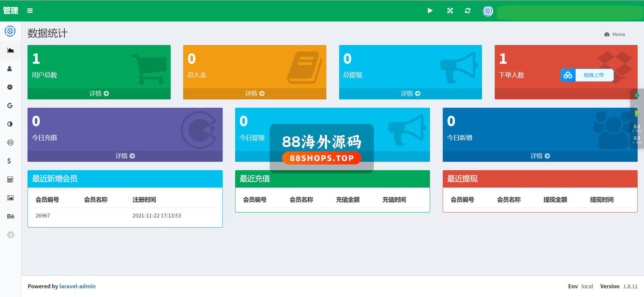The height and width of the screenshot is (297, 644).
Task: Toggle fullscreen mode icon
Action: click(450, 11)
